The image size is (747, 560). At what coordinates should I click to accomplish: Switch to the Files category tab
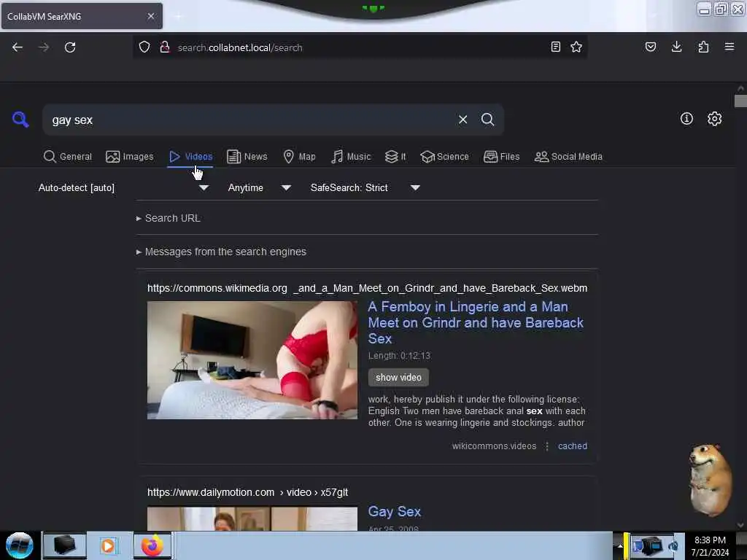502,157
